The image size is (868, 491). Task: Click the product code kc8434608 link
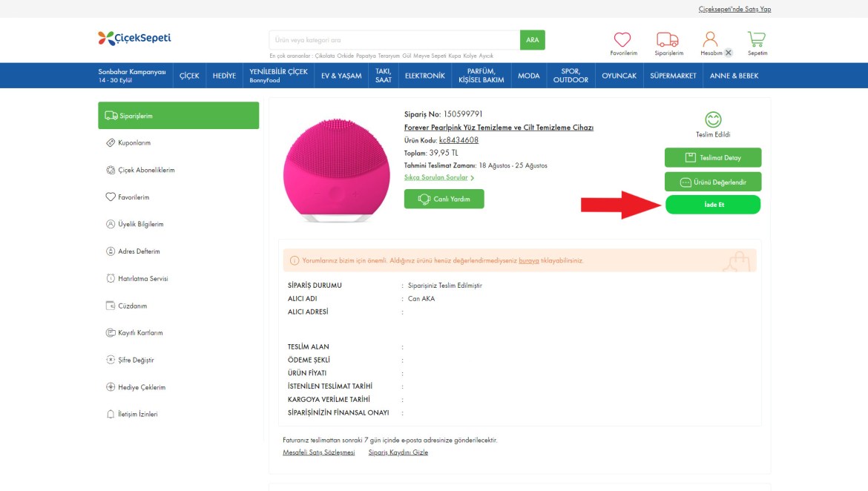(458, 140)
